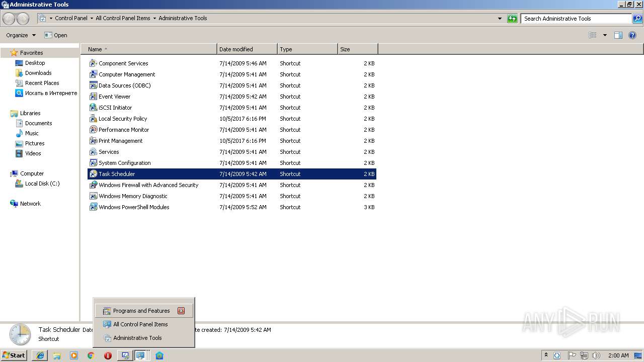Select the Performance Monitor icon

93,130
